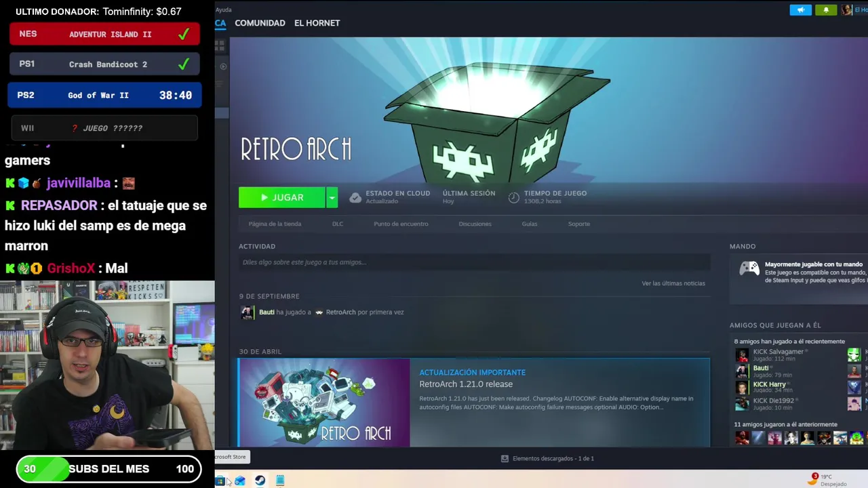Open the RetroArch 1.21.0 release headline
The width and height of the screenshot is (868, 488).
(466, 384)
